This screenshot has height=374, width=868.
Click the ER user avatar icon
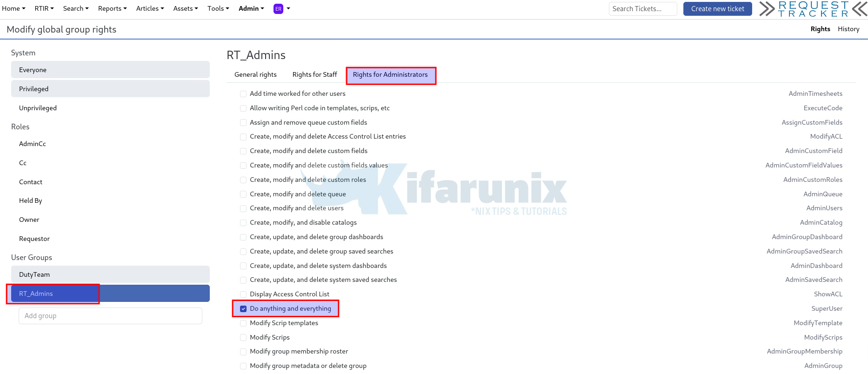(x=278, y=9)
